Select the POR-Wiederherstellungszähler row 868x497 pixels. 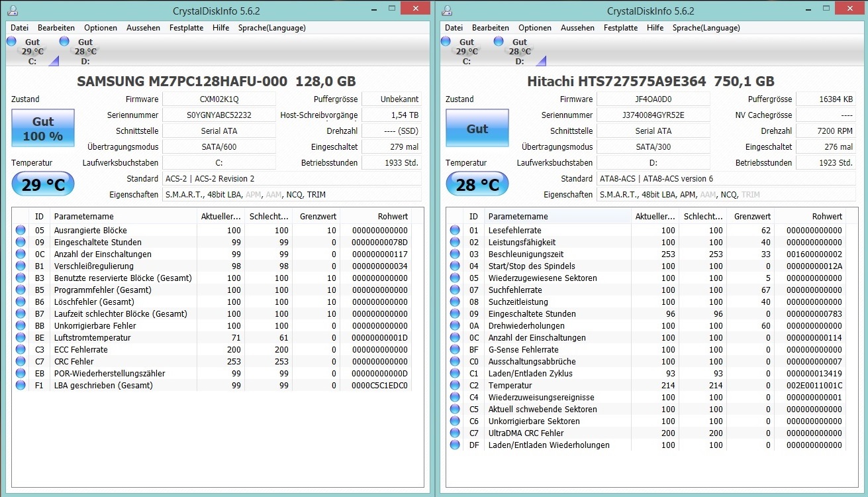coord(213,374)
